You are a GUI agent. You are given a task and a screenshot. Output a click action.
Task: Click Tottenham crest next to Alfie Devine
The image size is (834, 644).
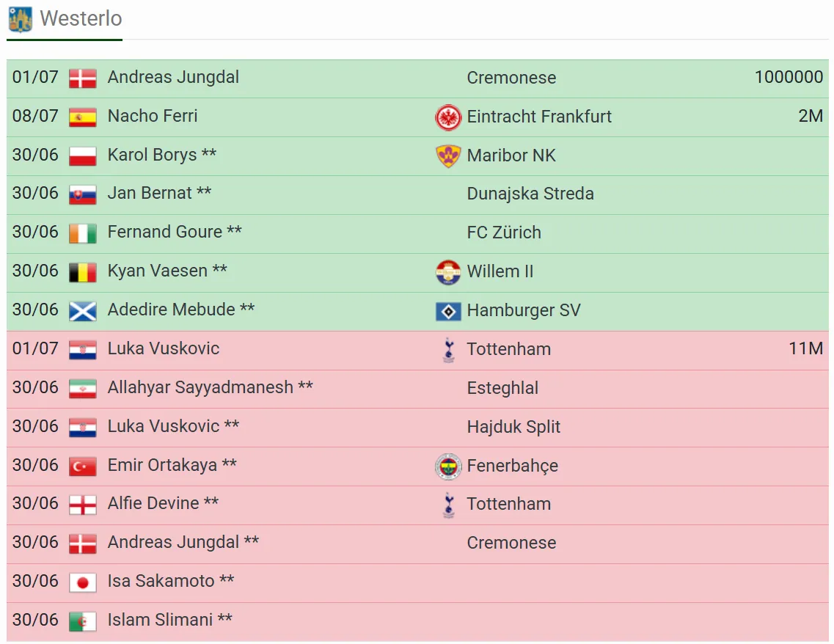449,505
